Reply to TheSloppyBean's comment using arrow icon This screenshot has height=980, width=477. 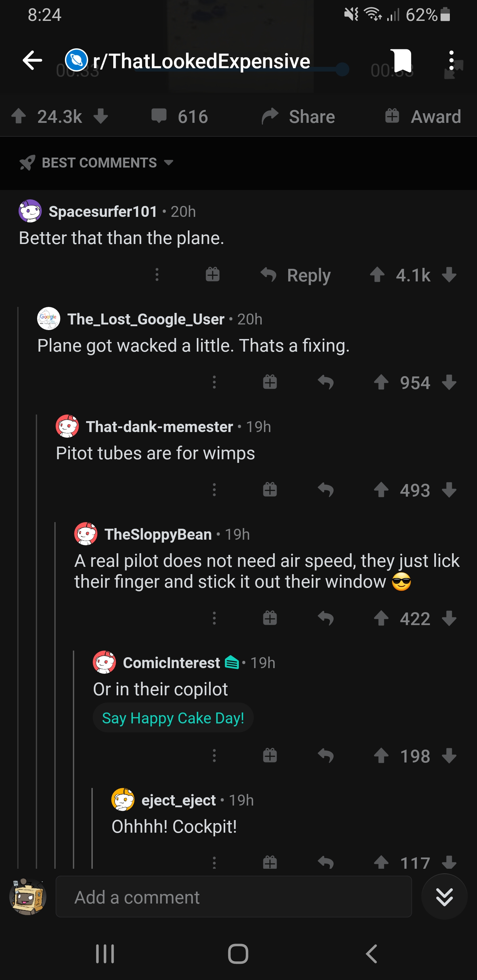(x=326, y=618)
